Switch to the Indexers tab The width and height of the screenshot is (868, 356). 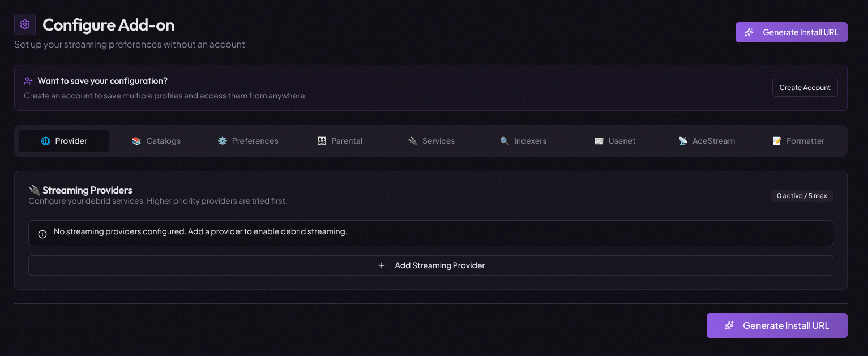point(523,141)
